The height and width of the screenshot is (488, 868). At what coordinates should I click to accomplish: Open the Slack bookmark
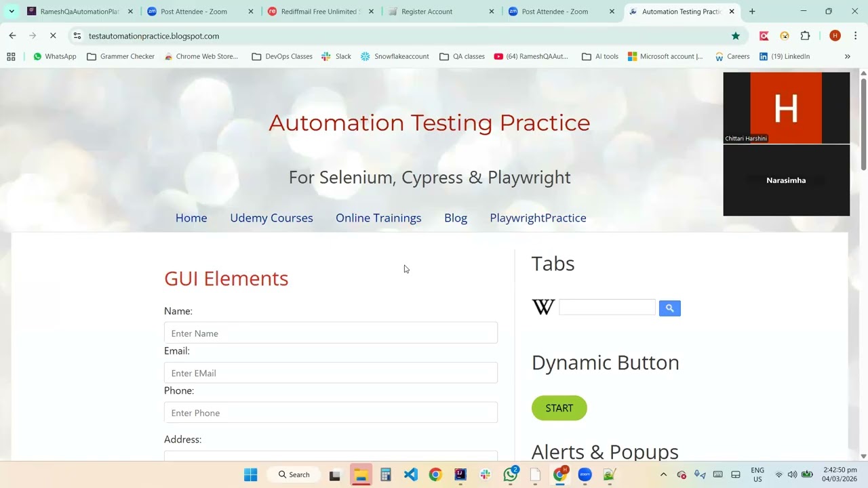tap(336, 56)
